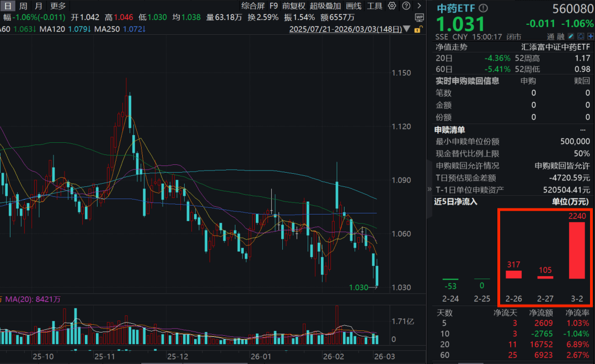Viewport: 595px width, 364px height.
Task: Click the 3-2 net inflow bar (2240)
Action: coord(576,250)
